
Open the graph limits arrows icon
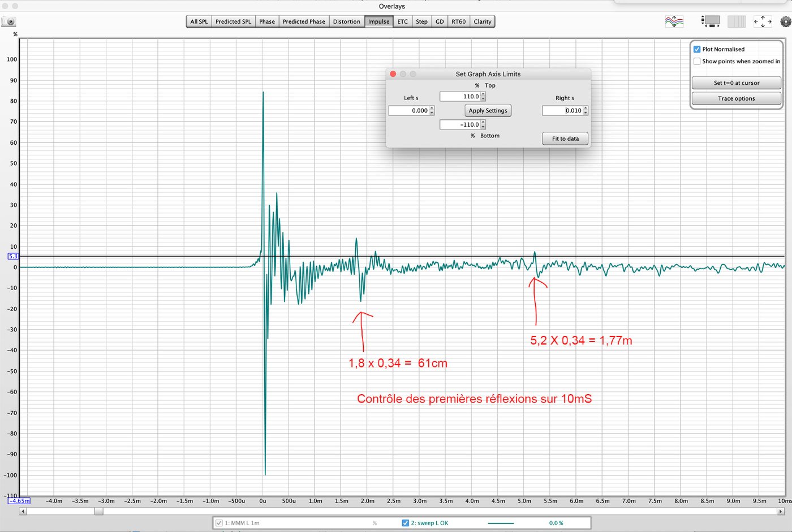[x=762, y=21]
